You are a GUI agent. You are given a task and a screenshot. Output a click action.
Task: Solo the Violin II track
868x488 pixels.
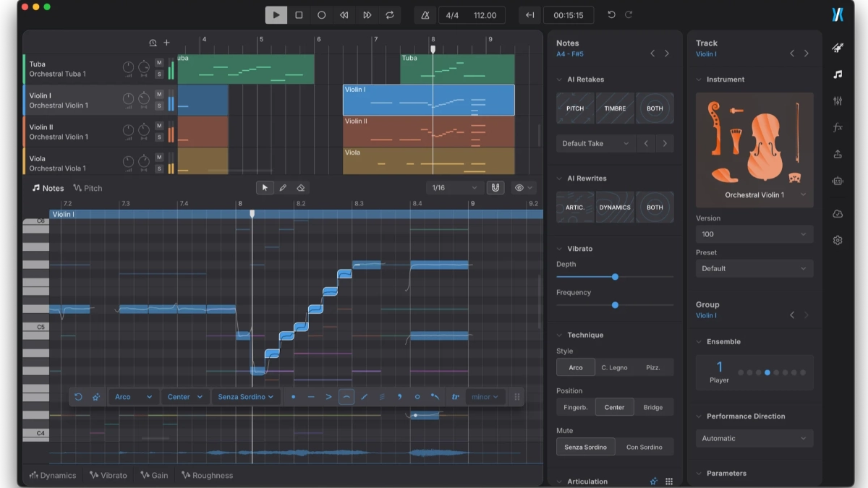(x=159, y=137)
